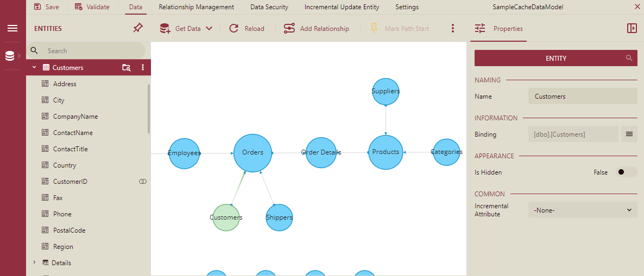Expand the database sidebar icon
The image size is (644, 276).
coord(12,56)
